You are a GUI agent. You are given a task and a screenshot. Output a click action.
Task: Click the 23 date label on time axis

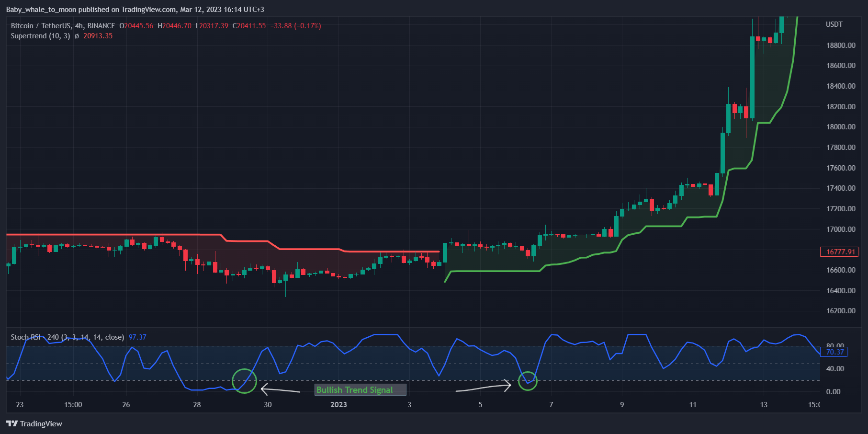point(20,405)
